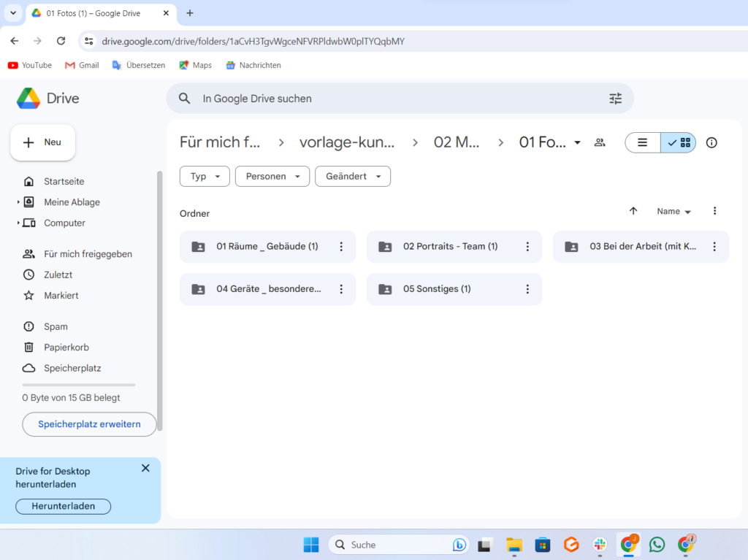Close the Drive for Desktop banner
This screenshot has height=560, width=748.
pyautogui.click(x=145, y=468)
